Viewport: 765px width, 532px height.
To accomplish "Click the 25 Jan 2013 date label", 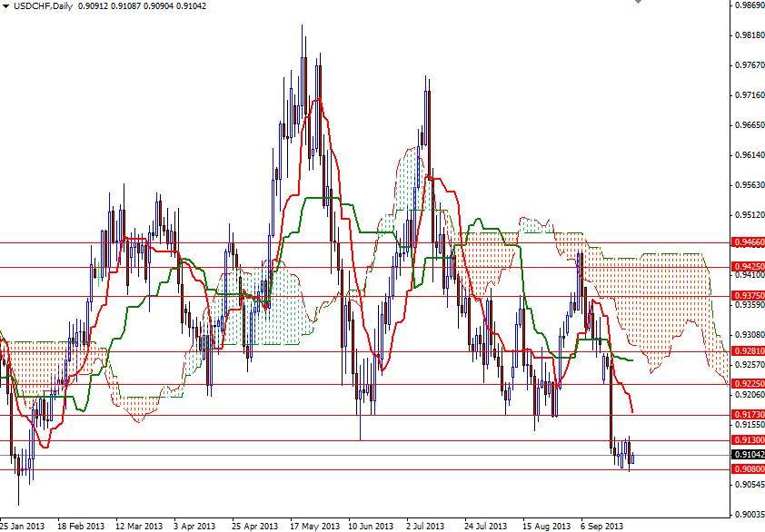I will [x=22, y=526].
